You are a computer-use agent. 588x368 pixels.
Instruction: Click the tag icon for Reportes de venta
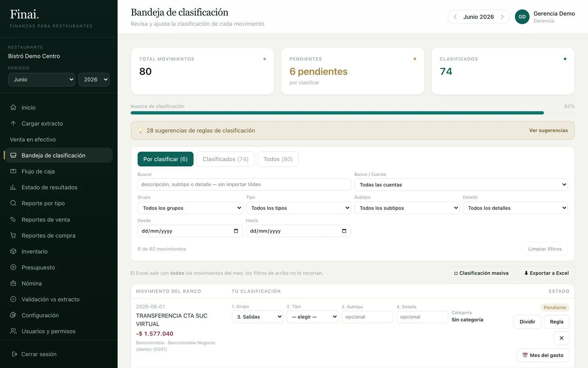[13, 219]
